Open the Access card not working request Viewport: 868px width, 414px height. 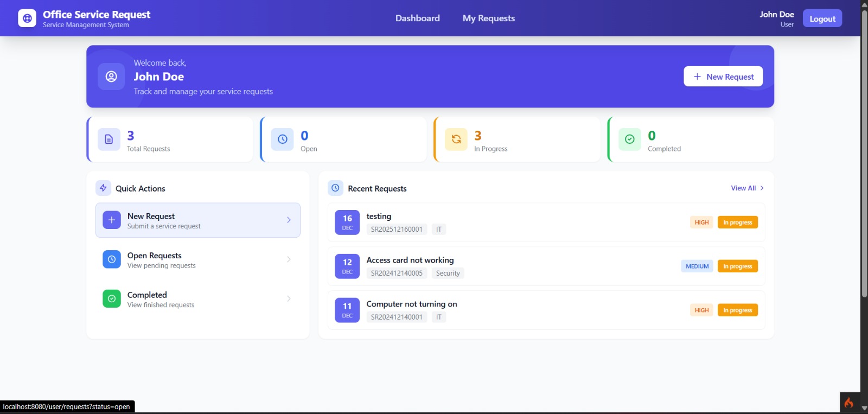coord(410,260)
